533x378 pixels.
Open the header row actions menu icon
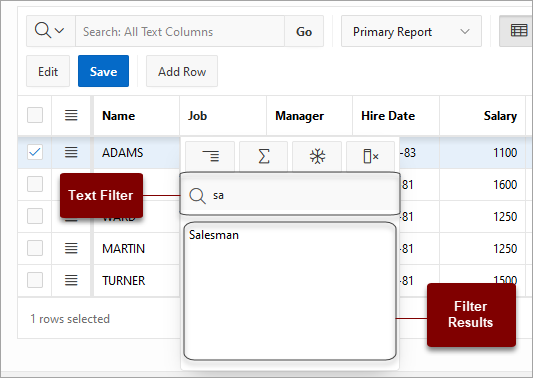coord(71,116)
